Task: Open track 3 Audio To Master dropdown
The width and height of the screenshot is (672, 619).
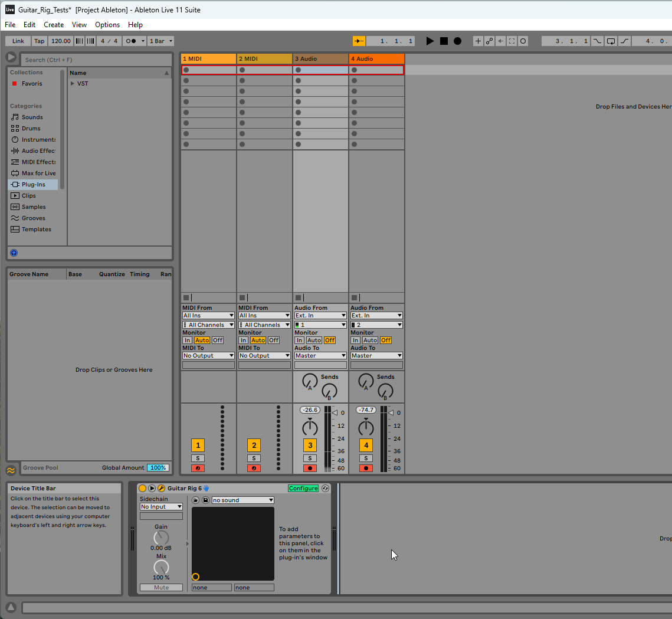Action: click(x=320, y=356)
